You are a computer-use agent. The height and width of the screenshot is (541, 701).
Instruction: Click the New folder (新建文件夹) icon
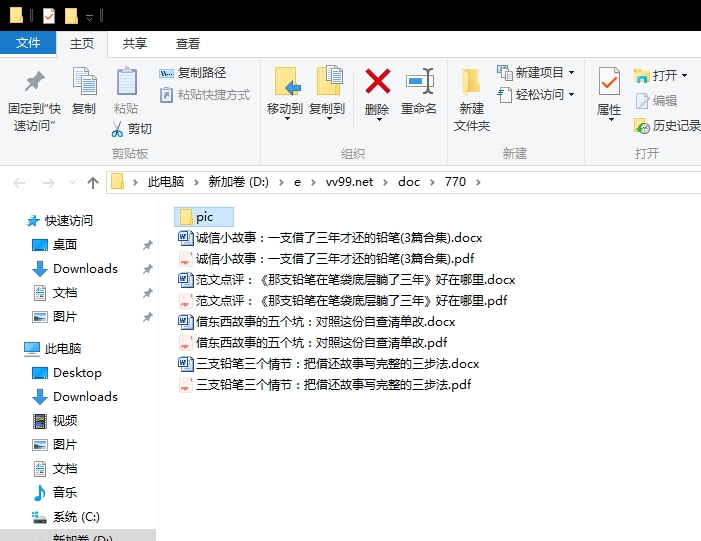tap(471, 81)
